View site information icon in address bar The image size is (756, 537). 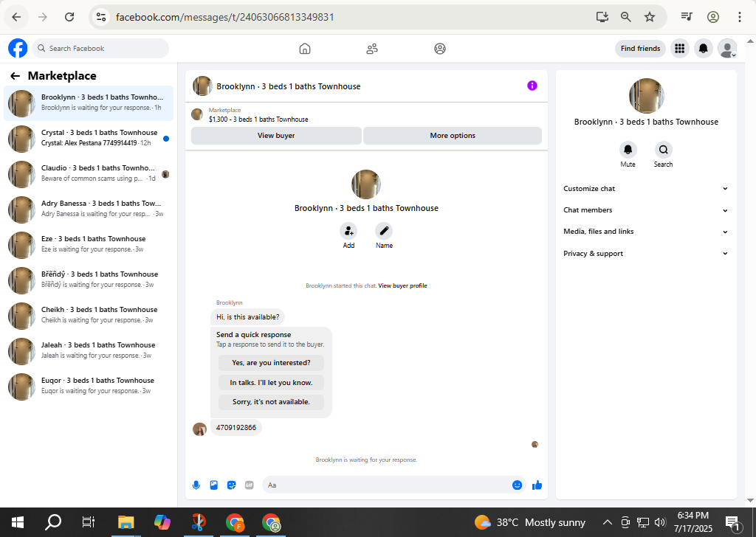(x=100, y=17)
